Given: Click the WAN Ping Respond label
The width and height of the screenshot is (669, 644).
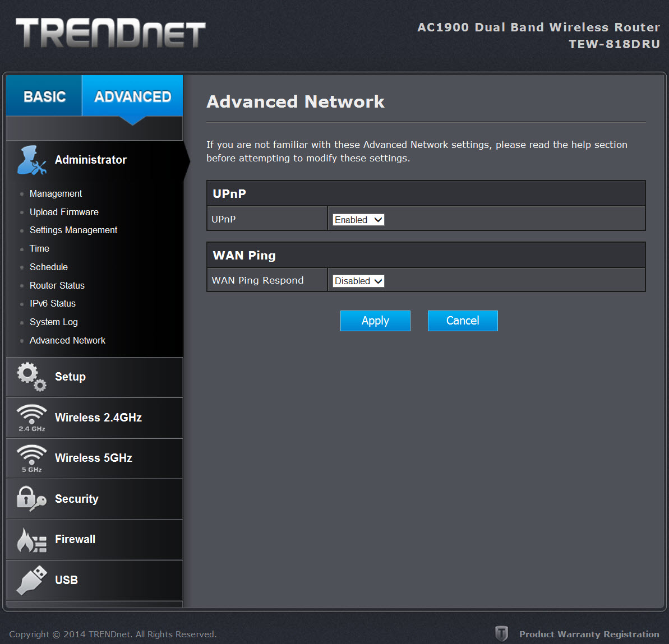Looking at the screenshot, I should coord(258,280).
